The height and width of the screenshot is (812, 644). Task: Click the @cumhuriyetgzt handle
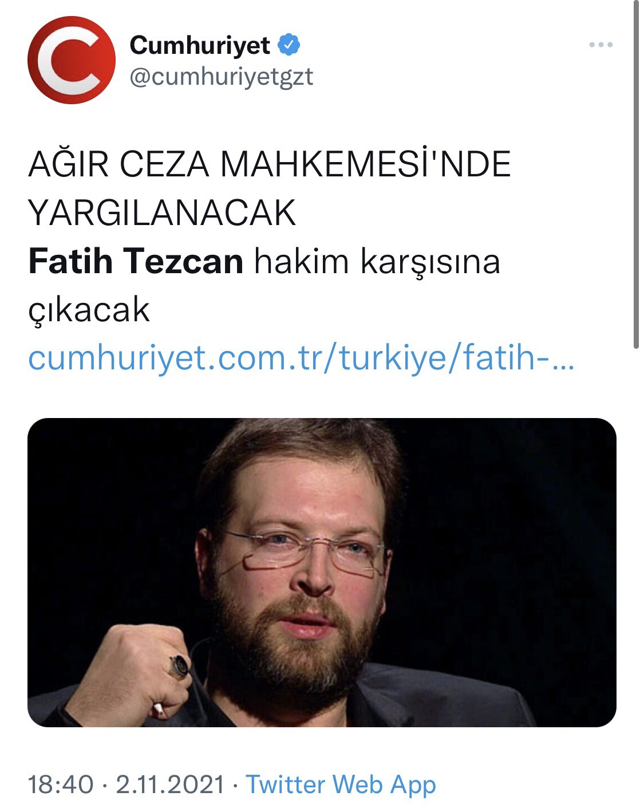click(222, 76)
